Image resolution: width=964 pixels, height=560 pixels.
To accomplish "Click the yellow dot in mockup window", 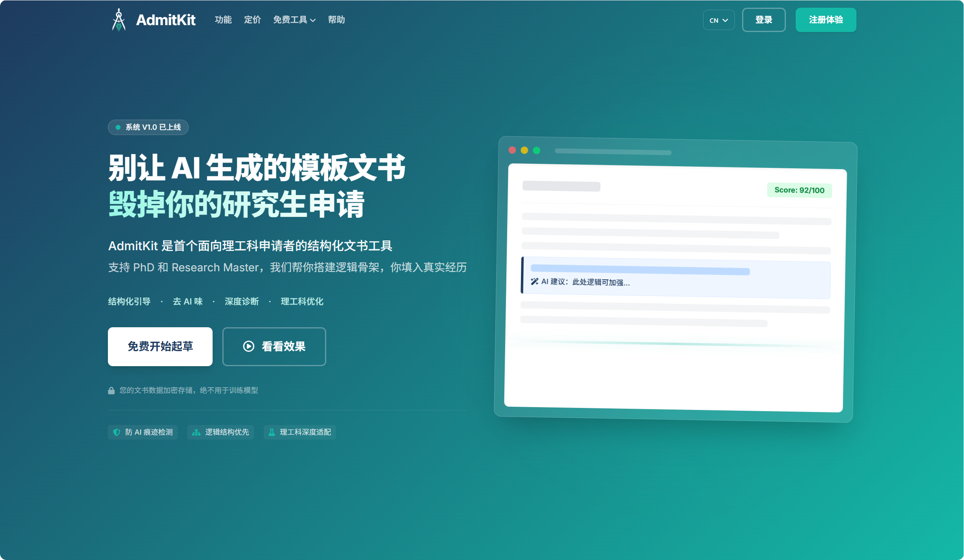I will point(524,150).
